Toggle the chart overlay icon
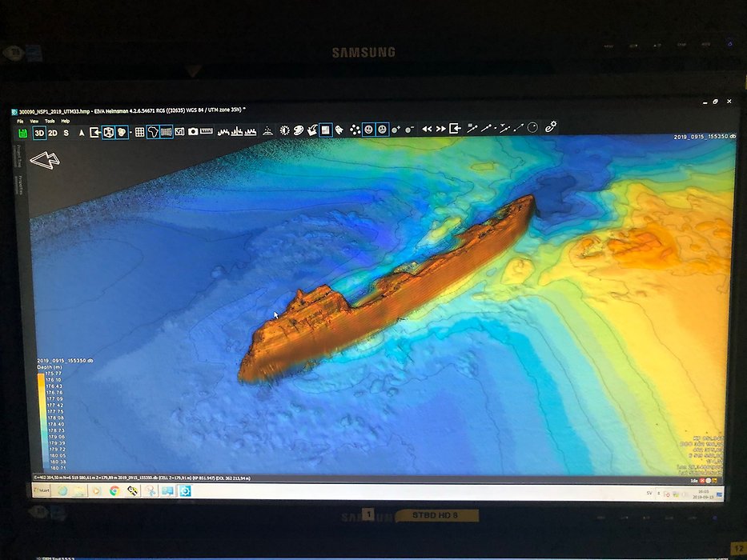The height and width of the screenshot is (560, 747). point(167,132)
